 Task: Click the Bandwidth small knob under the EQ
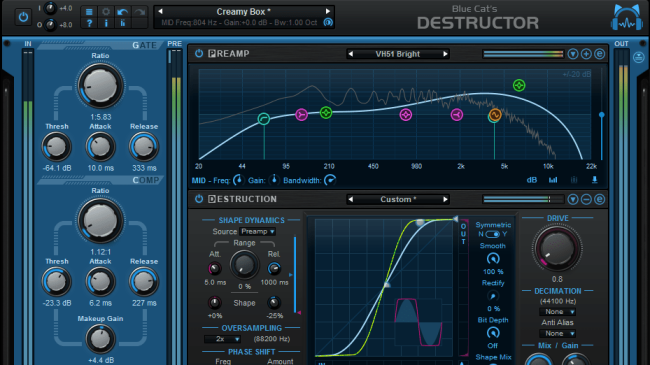click(330, 180)
